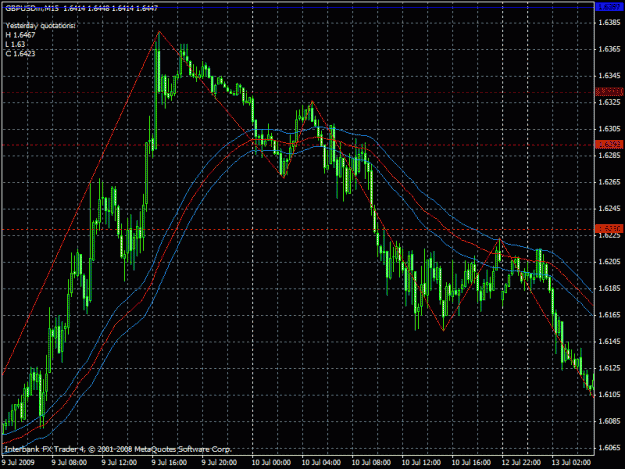
Task: Click the 'Yesterday quotations:' label
Action: coord(40,26)
